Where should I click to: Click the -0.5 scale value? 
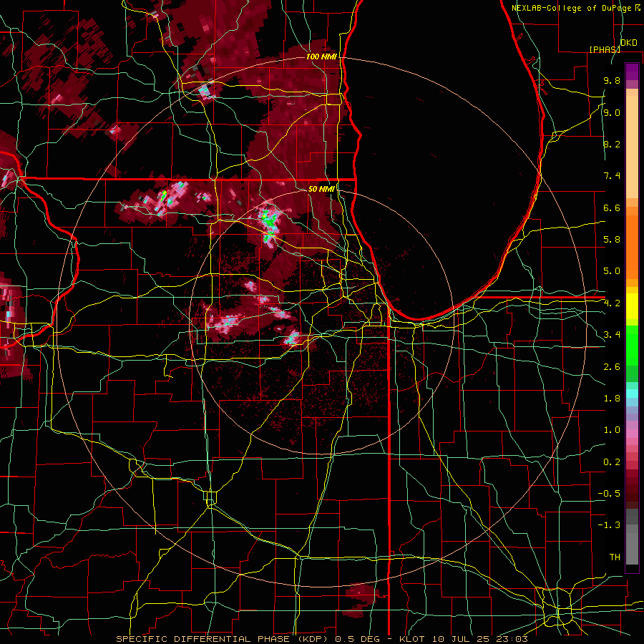tap(609, 494)
